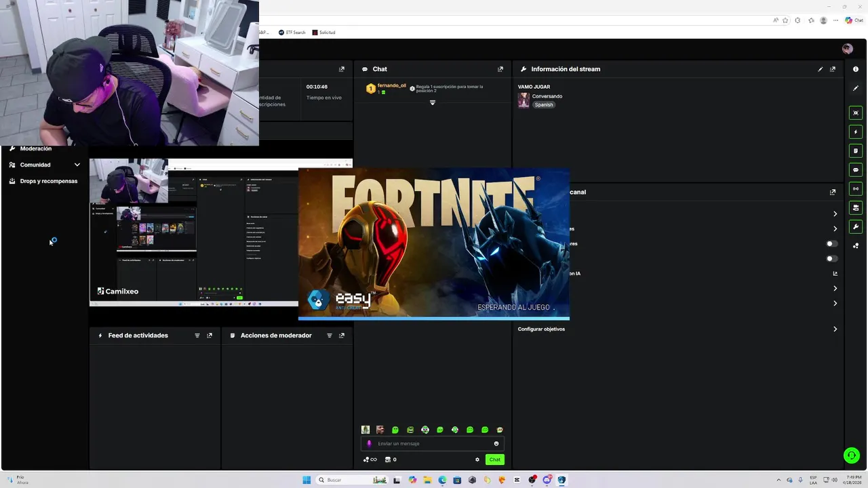Screen dimensions: 868x488
Task: Expand the chat leaderboard collapse arrow
Action: coord(433,103)
